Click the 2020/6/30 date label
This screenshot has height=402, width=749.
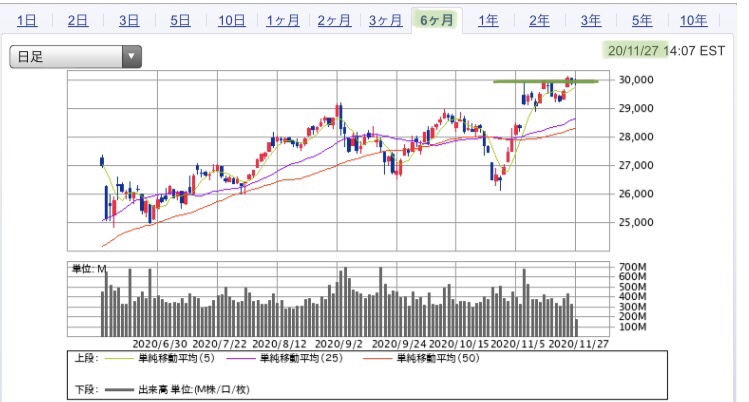[160, 344]
